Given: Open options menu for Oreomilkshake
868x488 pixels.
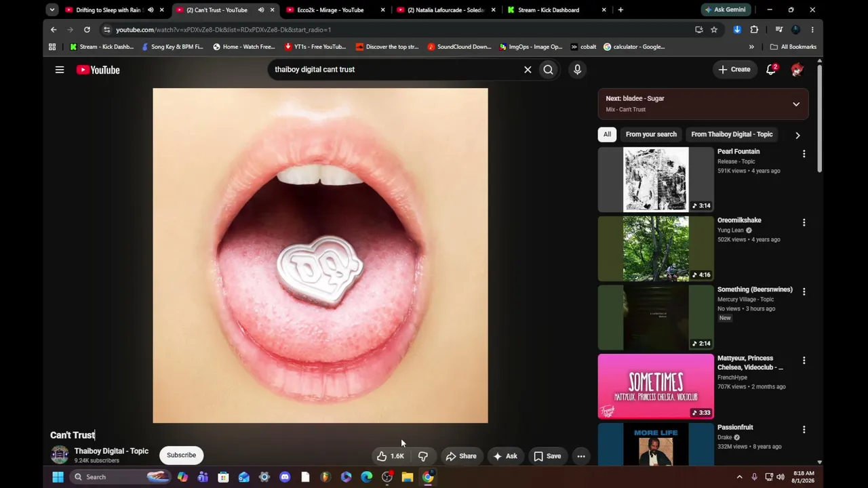Looking at the screenshot, I should (804, 222).
